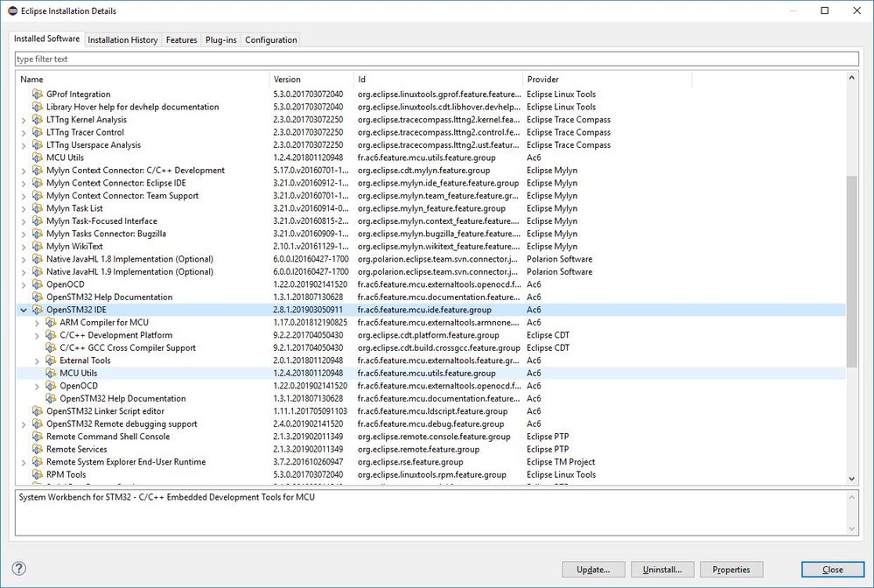This screenshot has width=874, height=588.
Task: Click the RPM Tools feature icon
Action: tap(38, 475)
